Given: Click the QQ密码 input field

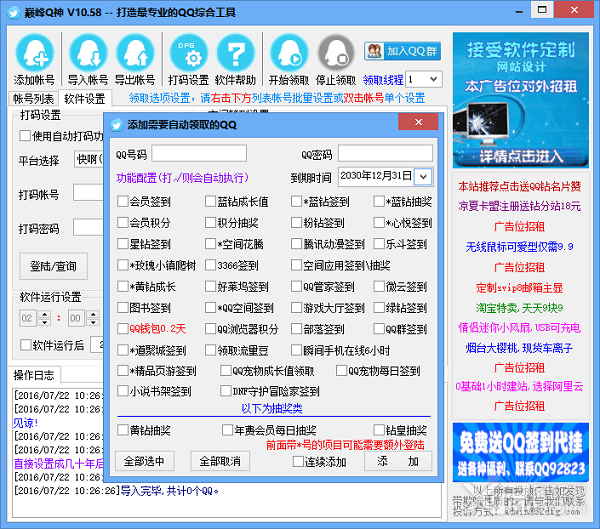Looking at the screenshot, I should (x=385, y=153).
